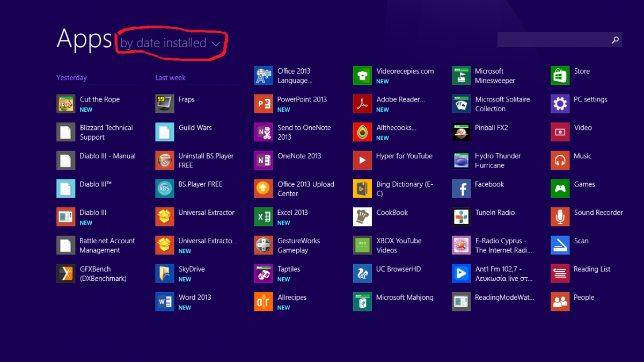Launch the OneNote 2013 icon
The height and width of the screenshot is (362, 644).
click(264, 161)
